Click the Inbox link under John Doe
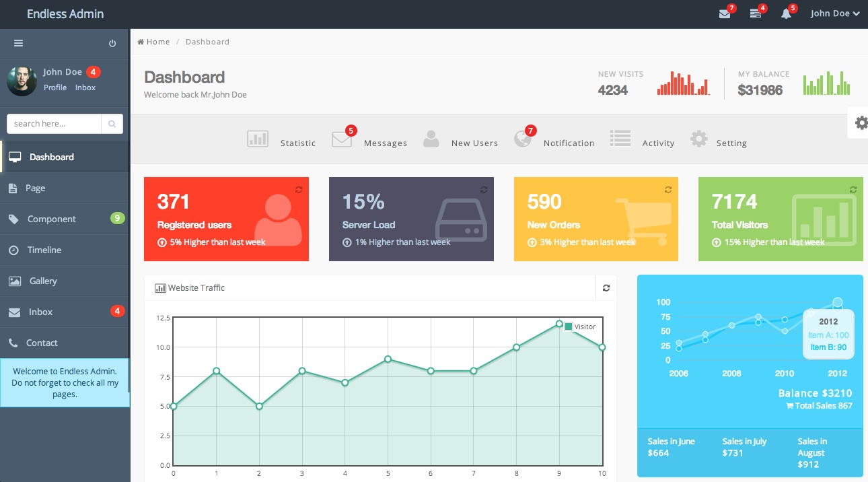The height and width of the screenshot is (482, 868). [x=85, y=88]
